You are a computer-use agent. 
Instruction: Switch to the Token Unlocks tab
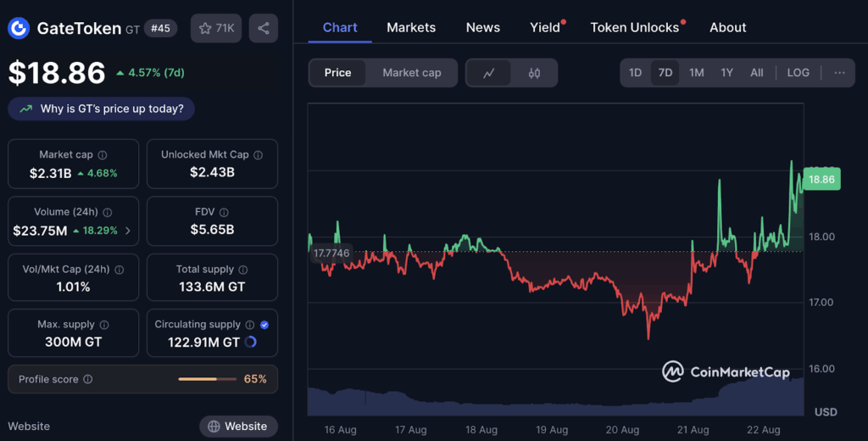pos(635,27)
